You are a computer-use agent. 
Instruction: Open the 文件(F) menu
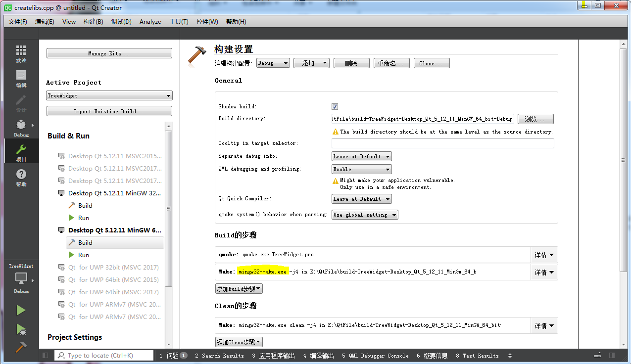[18, 22]
